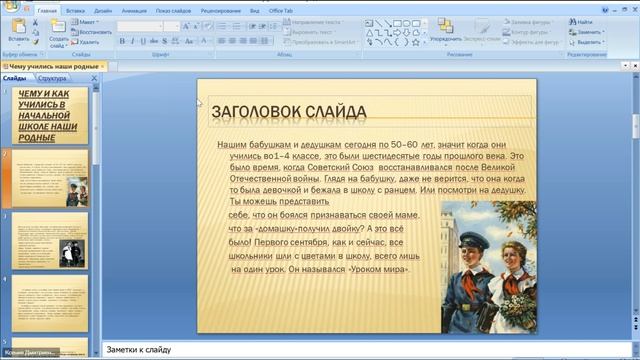Image resolution: width=640 pixels, height=360 pixels.
Task: Toggle Underline formatting
Action: point(143,41)
